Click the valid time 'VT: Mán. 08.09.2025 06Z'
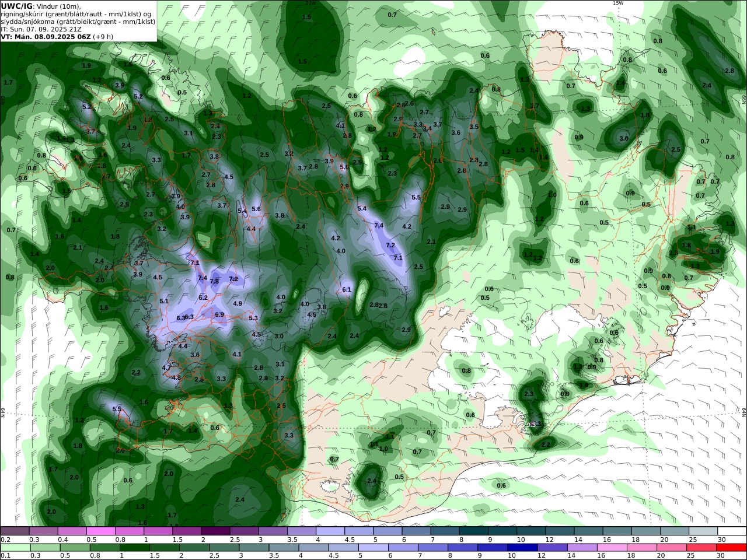 (x=46, y=36)
